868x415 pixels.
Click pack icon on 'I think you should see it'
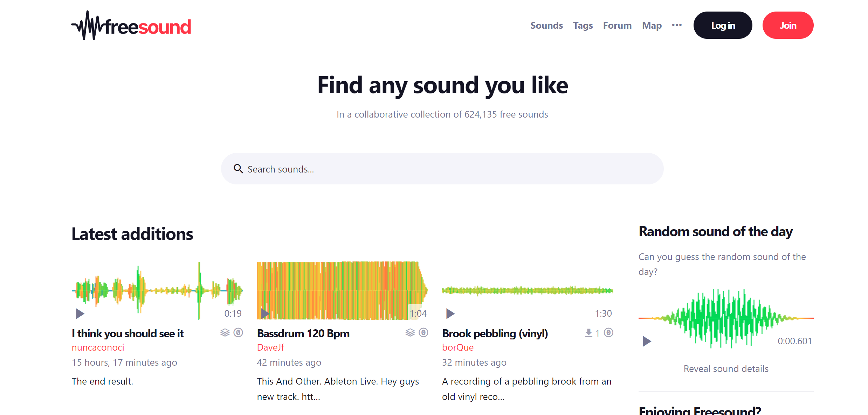(x=225, y=333)
